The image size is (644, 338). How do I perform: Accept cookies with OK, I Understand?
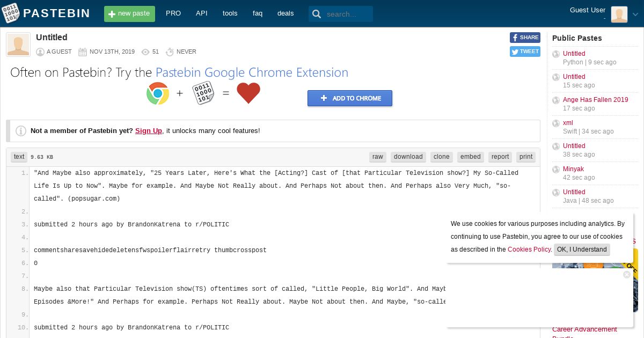[582, 249]
